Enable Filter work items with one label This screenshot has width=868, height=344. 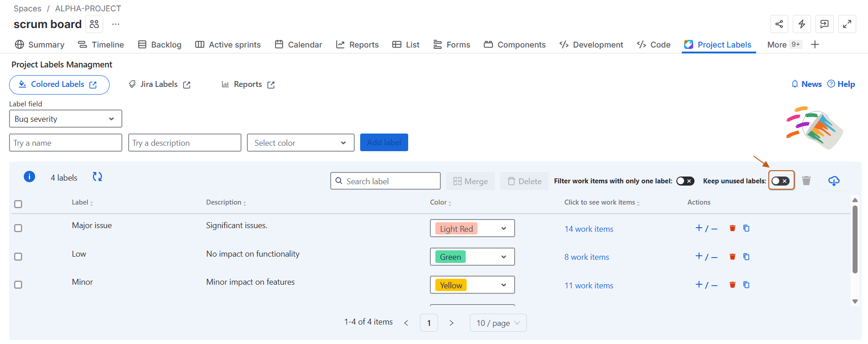685,181
